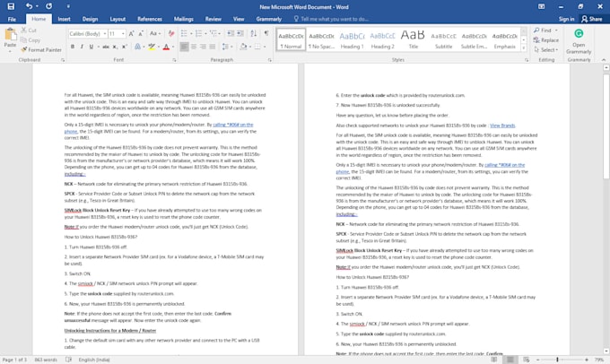Viewport: 610px width, 364px height.
Task: Align text right
Action: click(x=203, y=47)
